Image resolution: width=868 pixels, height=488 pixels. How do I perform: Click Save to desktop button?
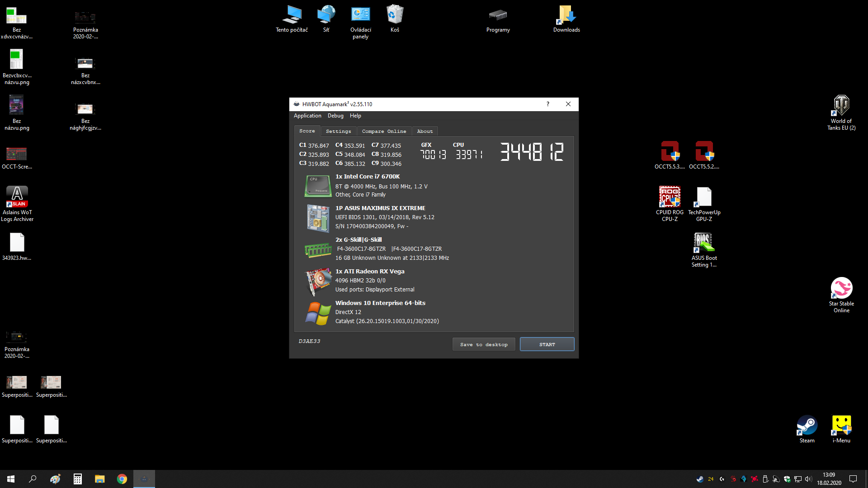(484, 344)
